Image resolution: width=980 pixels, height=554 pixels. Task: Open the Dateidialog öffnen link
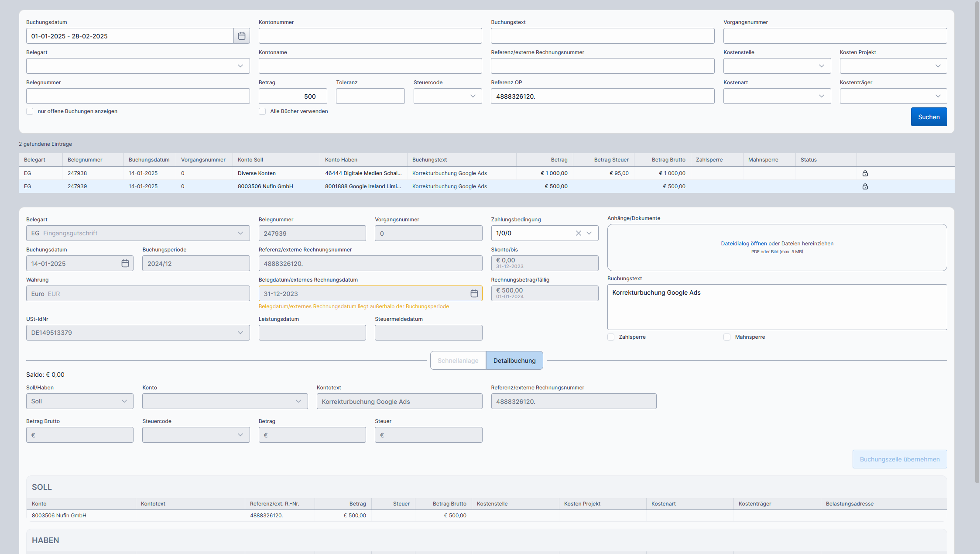(744, 244)
